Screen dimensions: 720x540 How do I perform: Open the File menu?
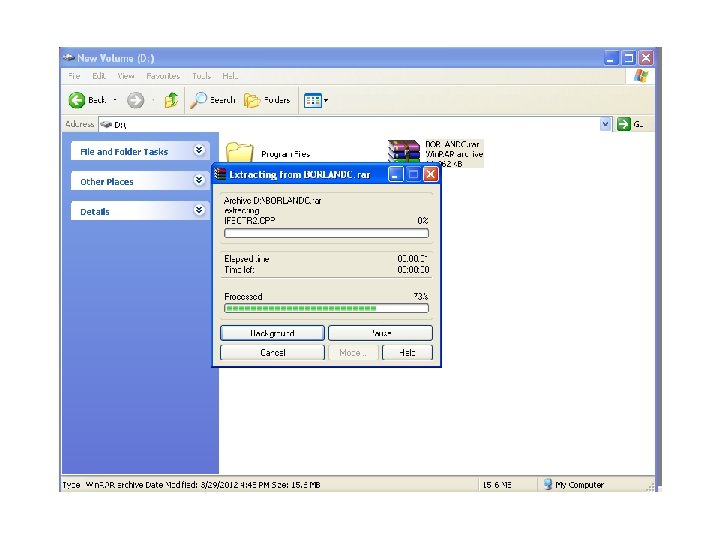tap(74, 76)
